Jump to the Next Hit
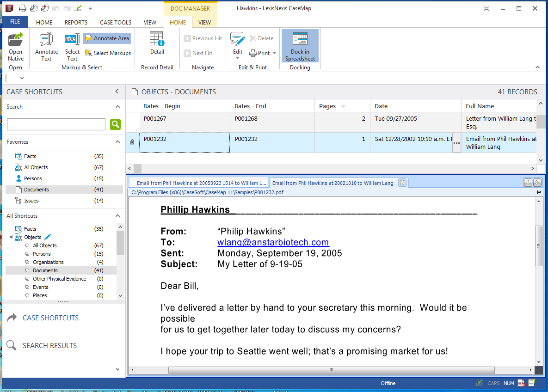The height and width of the screenshot is (392, 548). tap(198, 53)
